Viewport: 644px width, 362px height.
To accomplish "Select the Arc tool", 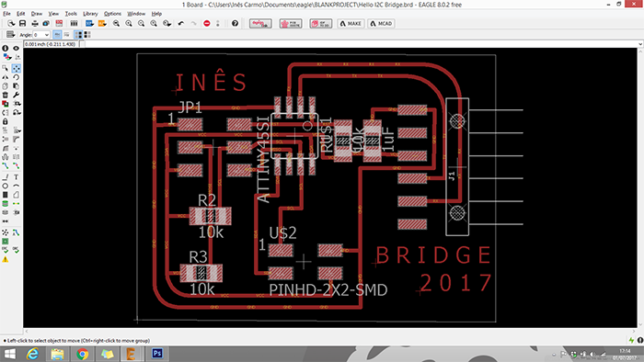I will tap(16, 186).
